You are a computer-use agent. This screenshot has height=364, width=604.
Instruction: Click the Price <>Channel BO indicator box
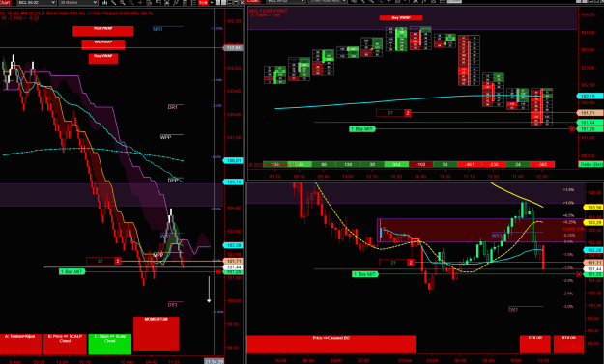click(x=331, y=344)
